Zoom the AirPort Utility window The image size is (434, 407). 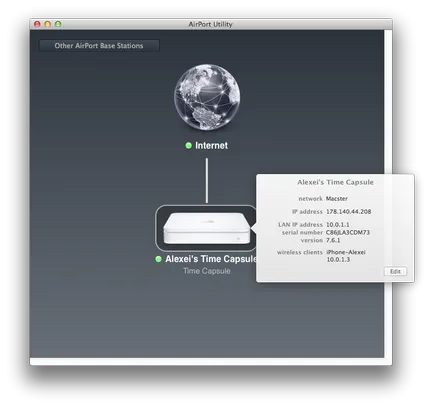[58, 24]
